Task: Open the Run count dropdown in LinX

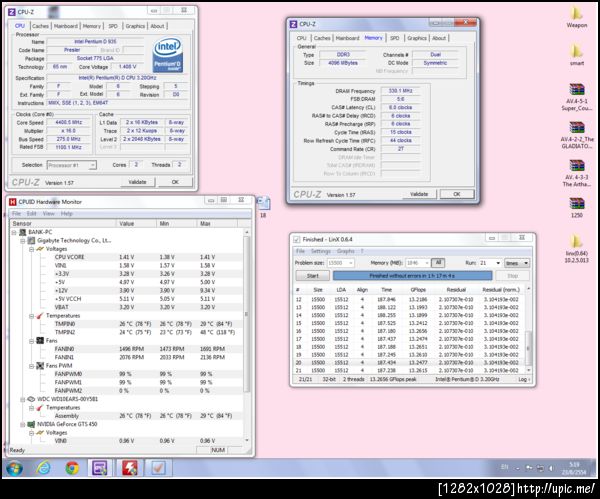Action: click(490, 263)
